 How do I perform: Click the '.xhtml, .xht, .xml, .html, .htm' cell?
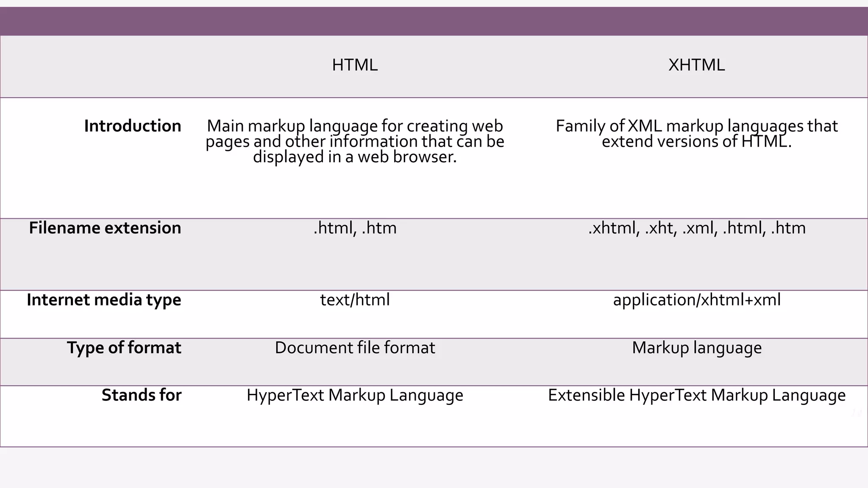point(696,228)
